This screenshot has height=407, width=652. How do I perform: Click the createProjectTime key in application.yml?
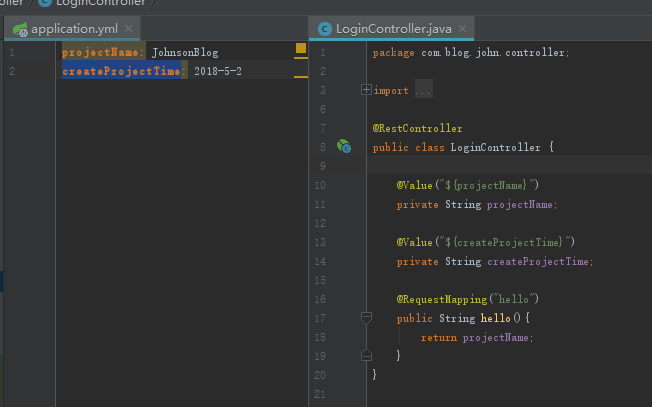click(x=121, y=71)
